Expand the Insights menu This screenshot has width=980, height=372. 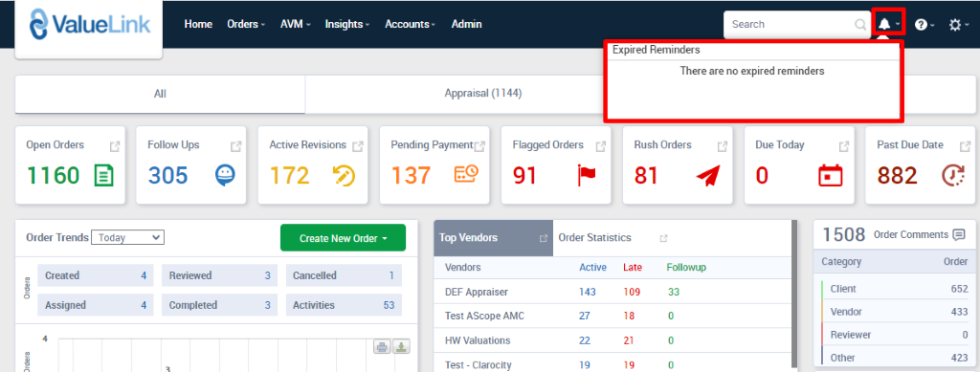pos(346,24)
